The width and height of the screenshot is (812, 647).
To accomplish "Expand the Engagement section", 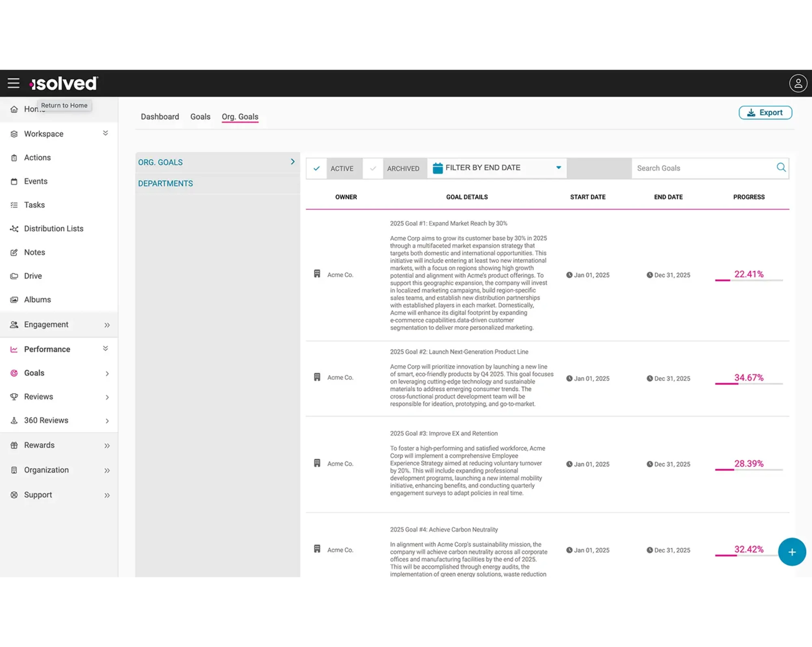I will (107, 324).
